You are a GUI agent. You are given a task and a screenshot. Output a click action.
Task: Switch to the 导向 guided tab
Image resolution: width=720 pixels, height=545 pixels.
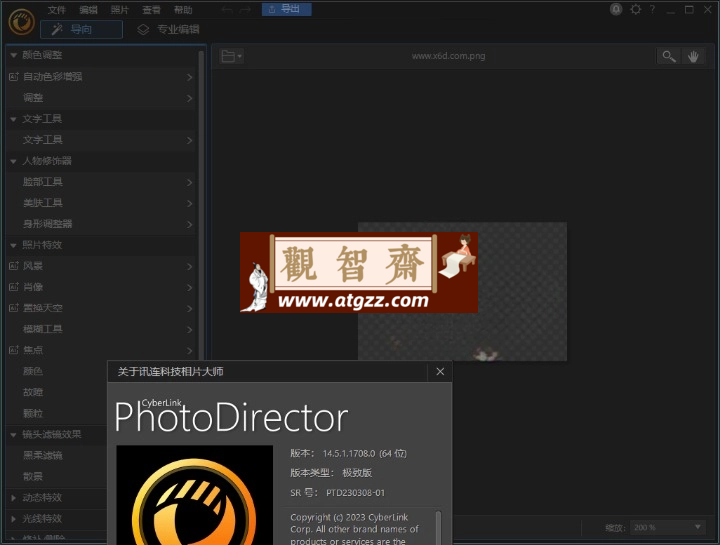click(x=81, y=29)
